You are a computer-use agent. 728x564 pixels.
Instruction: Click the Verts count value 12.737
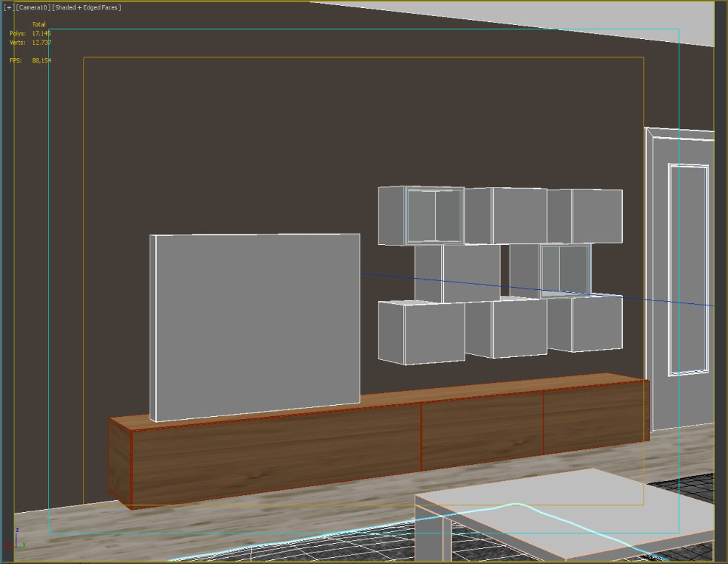coord(42,43)
